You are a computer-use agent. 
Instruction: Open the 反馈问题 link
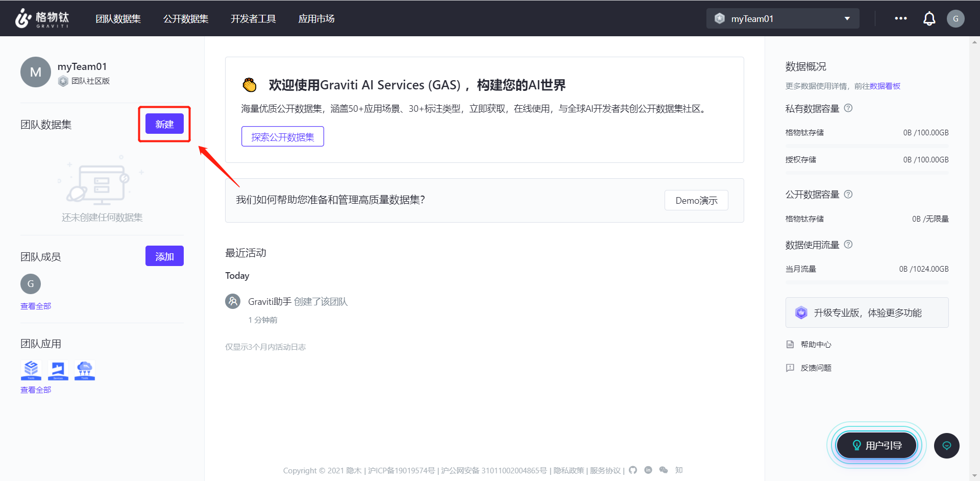click(x=816, y=368)
